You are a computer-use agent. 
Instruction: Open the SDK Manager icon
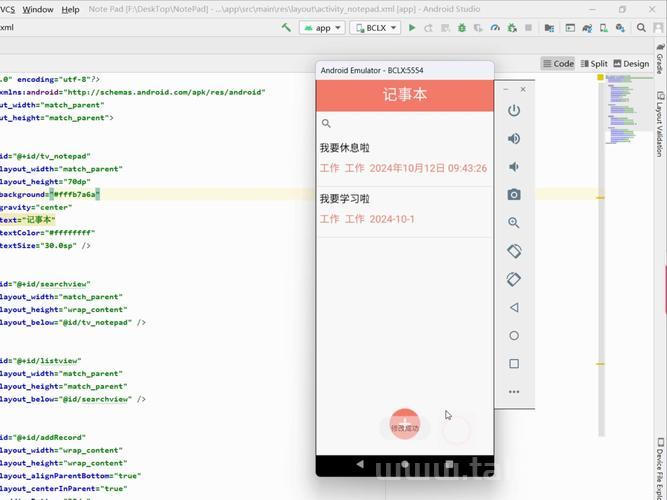pyautogui.click(x=620, y=28)
